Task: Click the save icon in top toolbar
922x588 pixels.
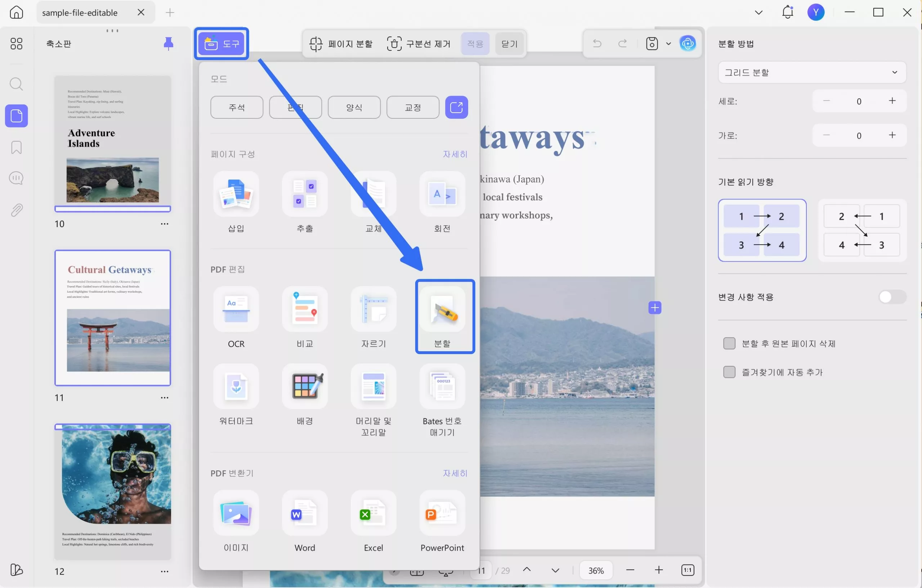Action: click(652, 44)
